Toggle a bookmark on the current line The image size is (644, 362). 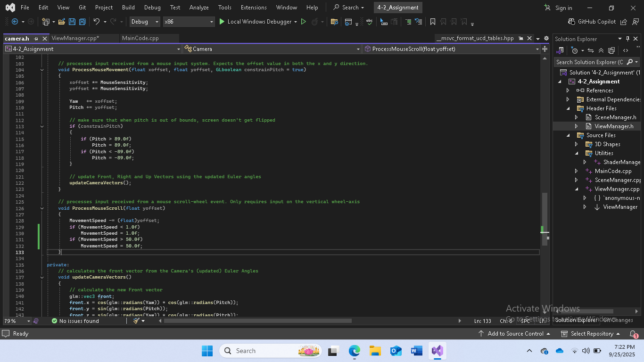[433, 22]
